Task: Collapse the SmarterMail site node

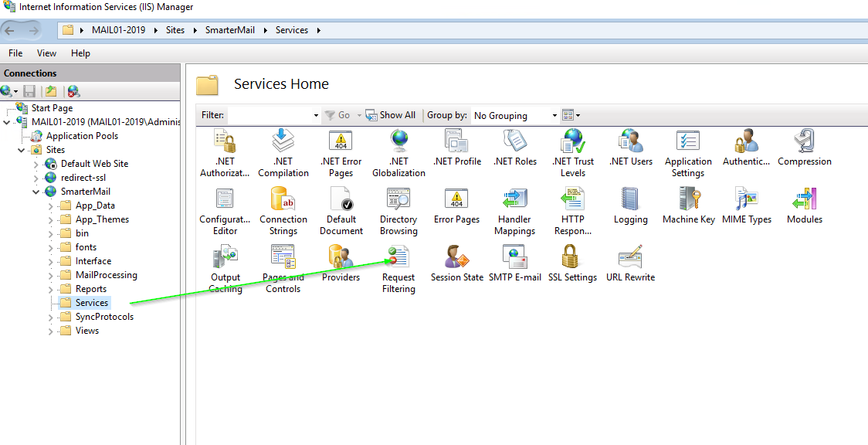Action: click(x=36, y=192)
